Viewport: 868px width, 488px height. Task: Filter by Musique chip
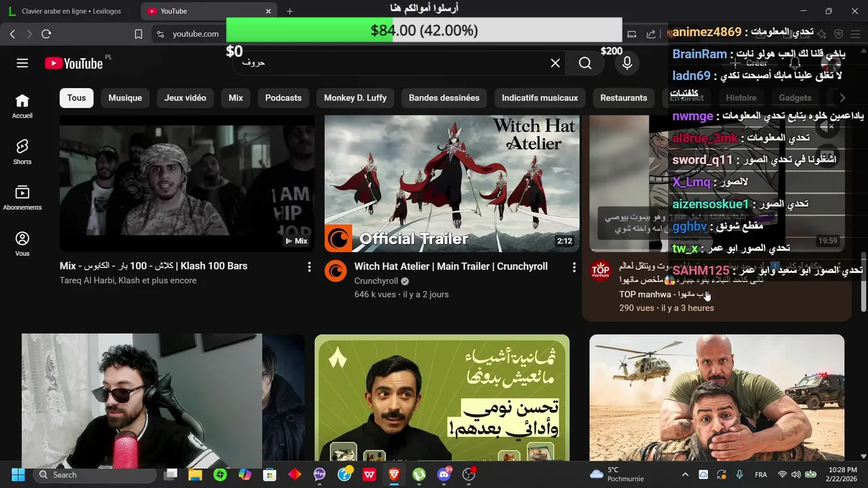125,98
